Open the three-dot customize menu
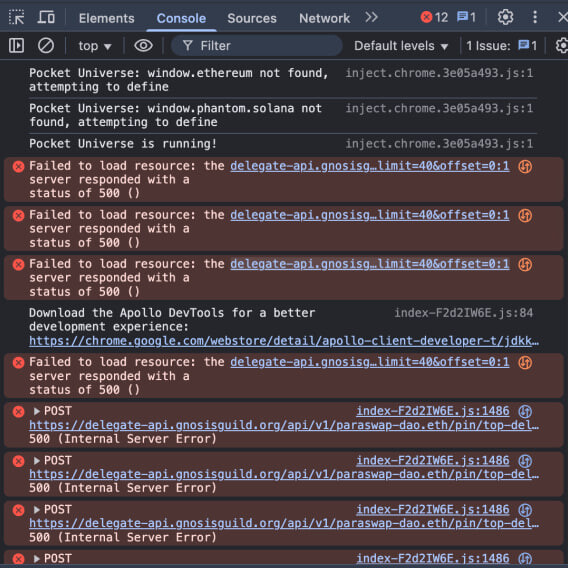Viewport: 568px width, 568px height. coord(535,17)
